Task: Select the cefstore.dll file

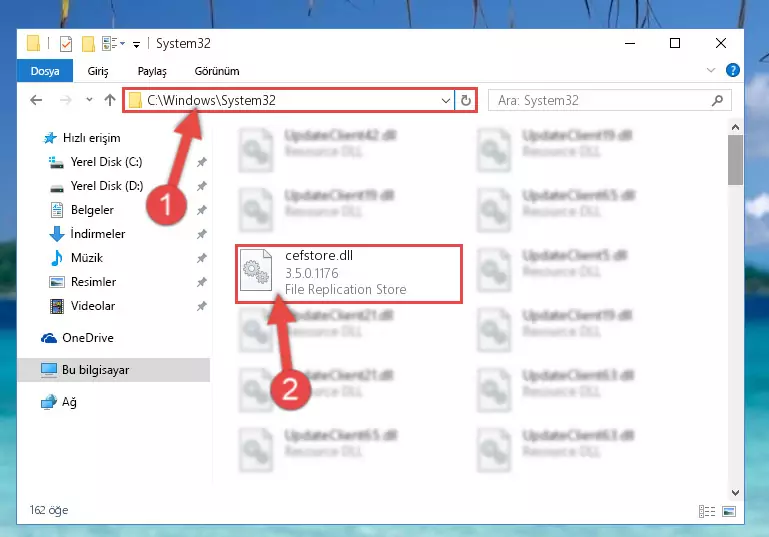Action: click(349, 274)
